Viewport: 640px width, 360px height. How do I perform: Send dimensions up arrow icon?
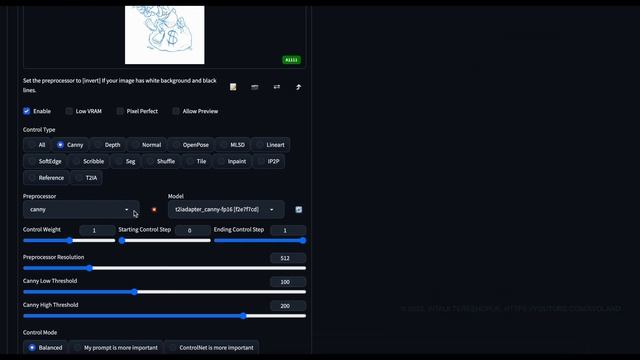298,87
